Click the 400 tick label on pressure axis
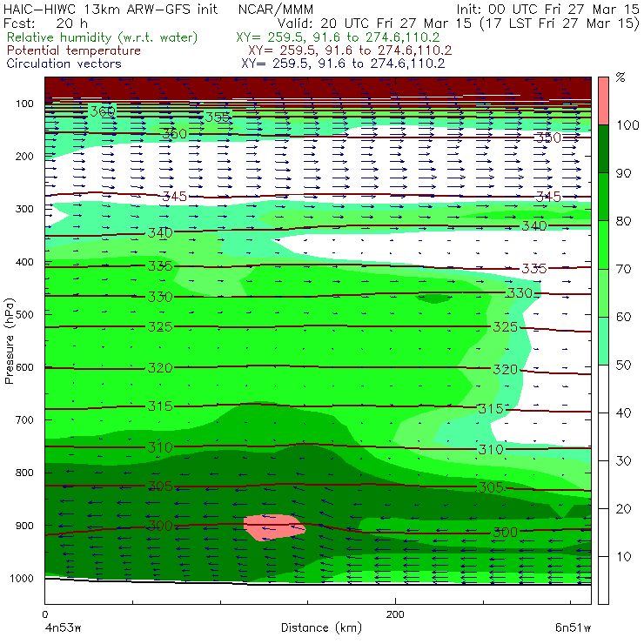This screenshot has width=644, height=644. coord(24,262)
